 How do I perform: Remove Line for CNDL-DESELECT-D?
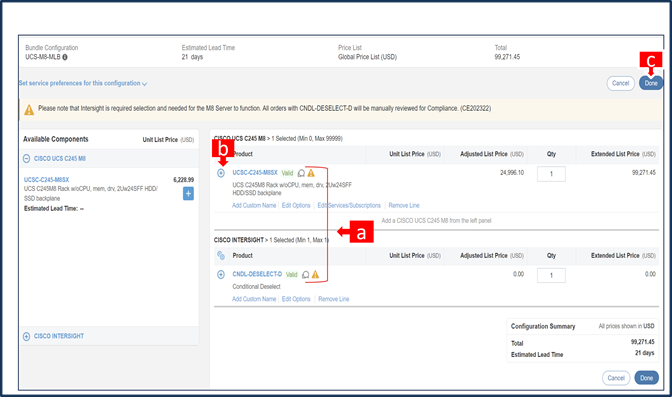pyautogui.click(x=333, y=299)
